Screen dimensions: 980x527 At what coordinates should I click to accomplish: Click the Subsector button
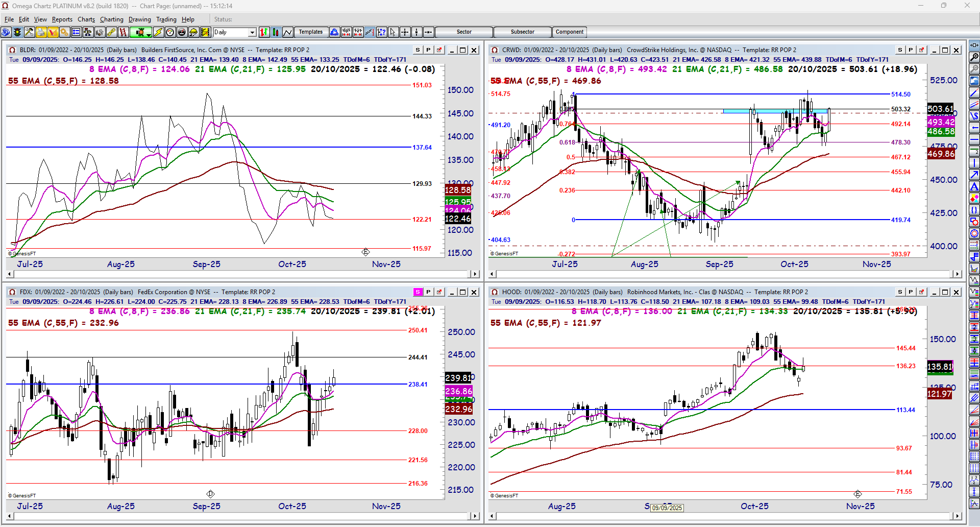[523, 32]
